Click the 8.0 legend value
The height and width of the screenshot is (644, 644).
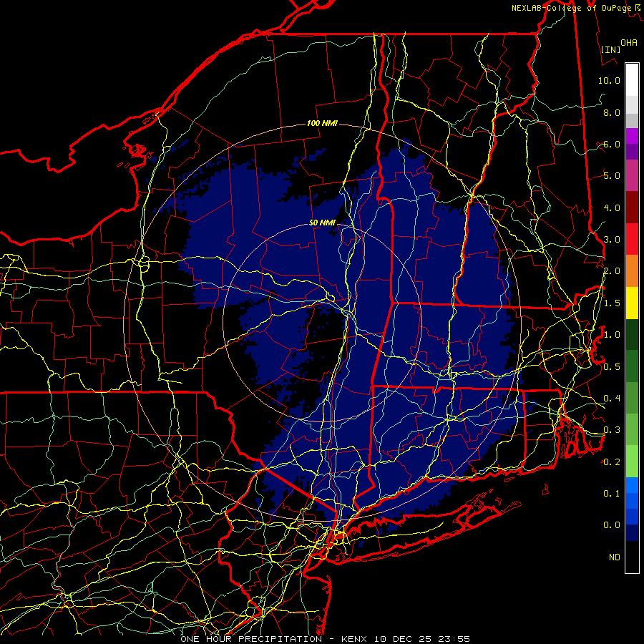pyautogui.click(x=612, y=112)
